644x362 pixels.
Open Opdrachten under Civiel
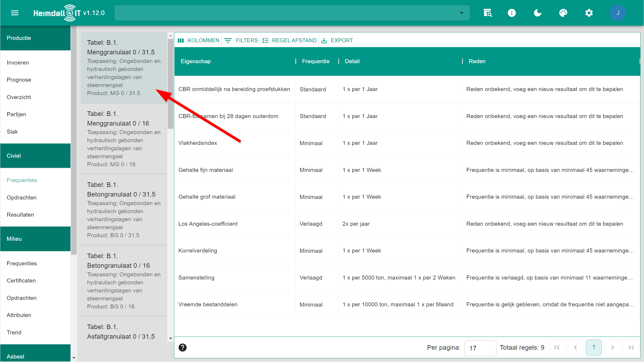tap(35, 198)
